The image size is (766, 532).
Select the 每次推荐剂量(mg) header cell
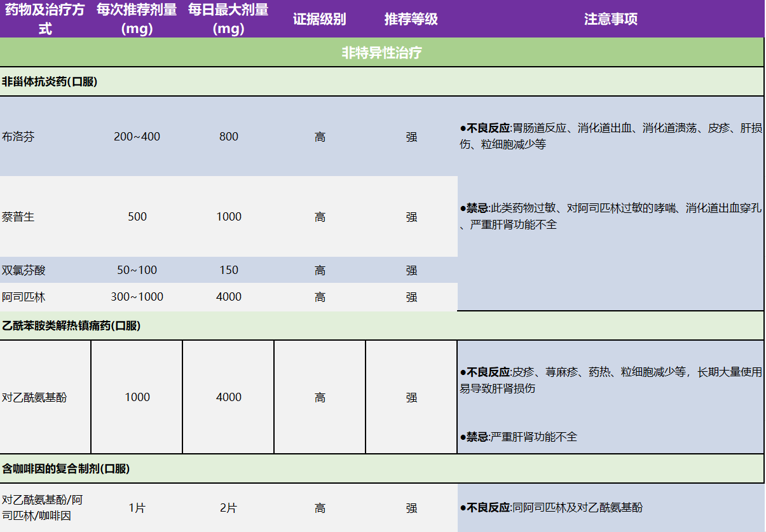(137, 19)
